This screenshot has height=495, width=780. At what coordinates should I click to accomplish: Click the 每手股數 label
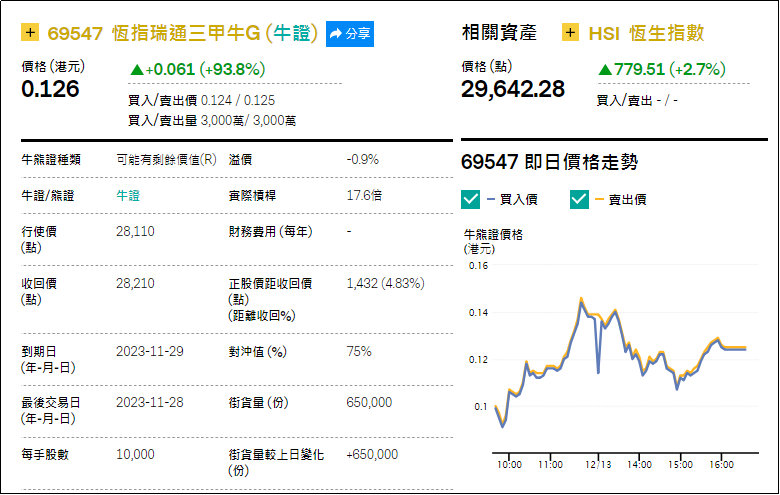45,454
